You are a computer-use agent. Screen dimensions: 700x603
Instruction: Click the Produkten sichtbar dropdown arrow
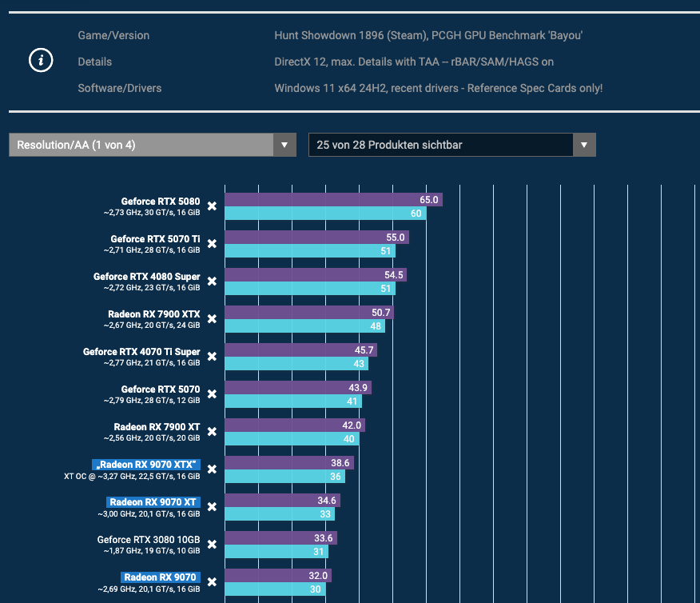point(584,145)
